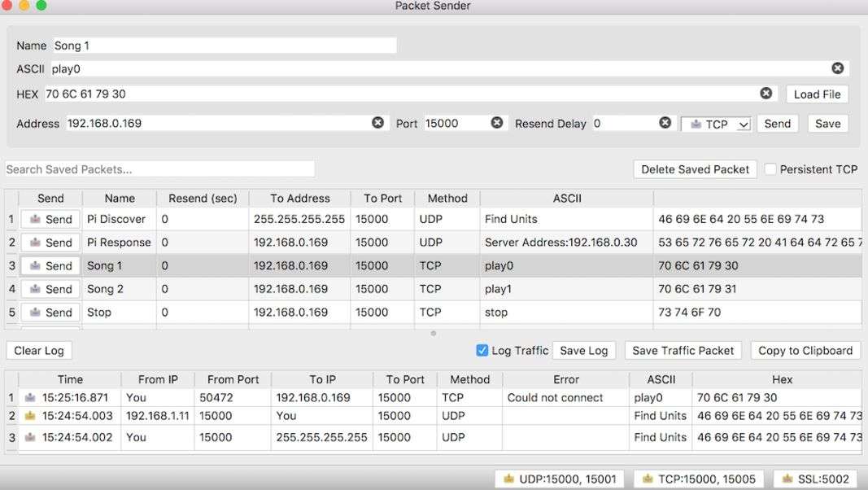Send the Stop saved packet

pos(50,313)
